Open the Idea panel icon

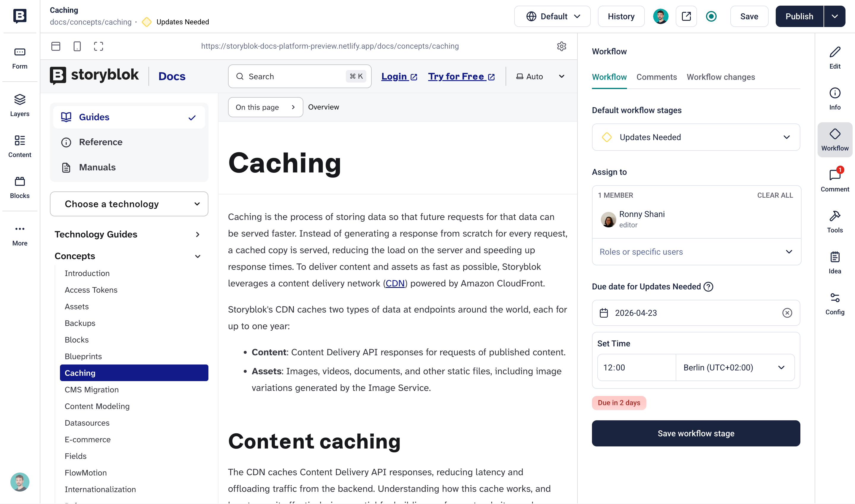point(835,262)
